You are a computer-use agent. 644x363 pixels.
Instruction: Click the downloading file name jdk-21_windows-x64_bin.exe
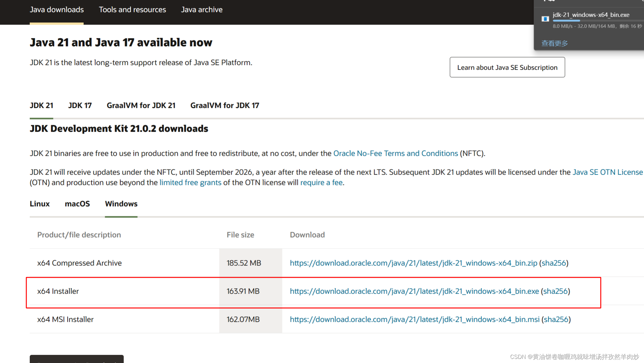[591, 15]
